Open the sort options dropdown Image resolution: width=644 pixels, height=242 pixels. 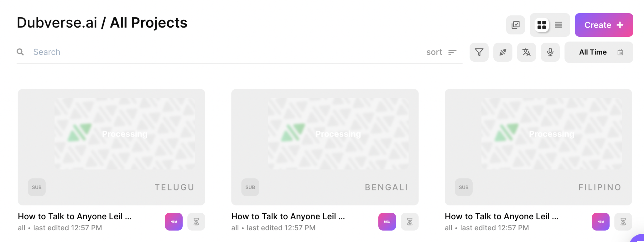[441, 52]
